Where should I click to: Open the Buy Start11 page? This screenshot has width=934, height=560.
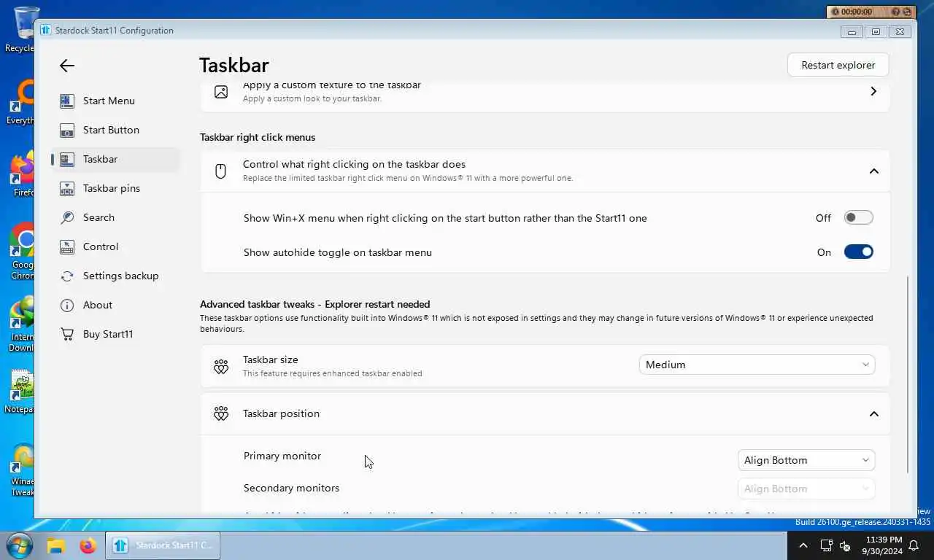(115, 334)
